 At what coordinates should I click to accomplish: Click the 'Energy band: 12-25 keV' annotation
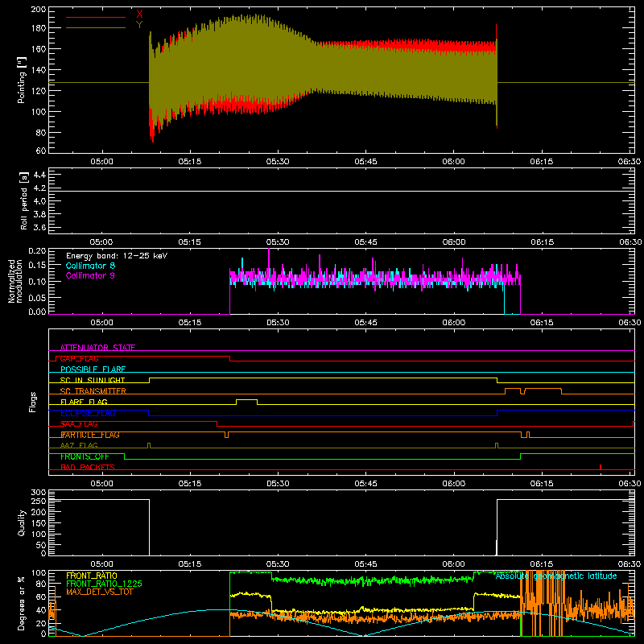(x=117, y=256)
